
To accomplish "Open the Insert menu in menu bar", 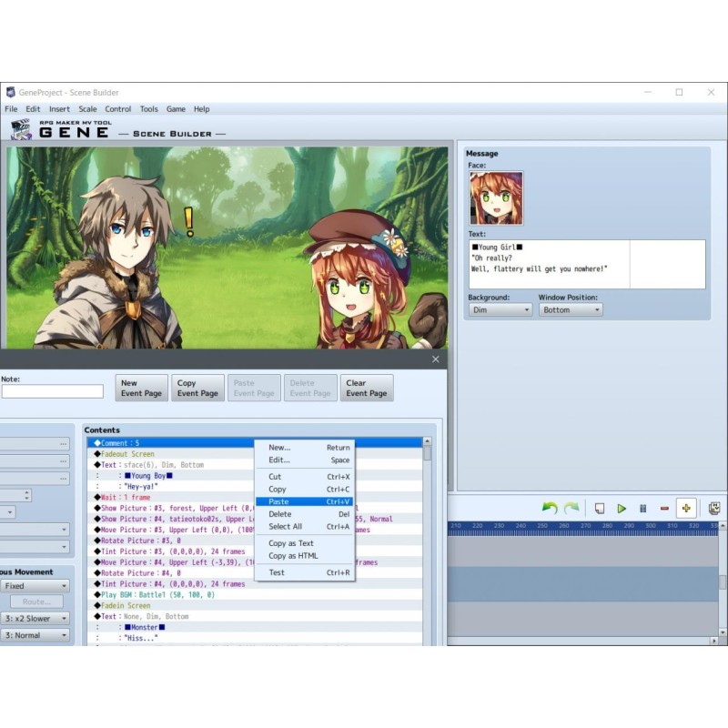I will 59,109.
